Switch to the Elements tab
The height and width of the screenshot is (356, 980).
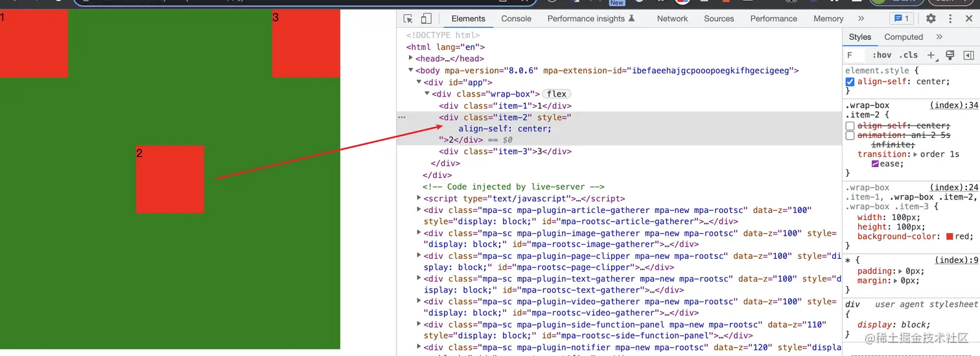pyautogui.click(x=468, y=19)
